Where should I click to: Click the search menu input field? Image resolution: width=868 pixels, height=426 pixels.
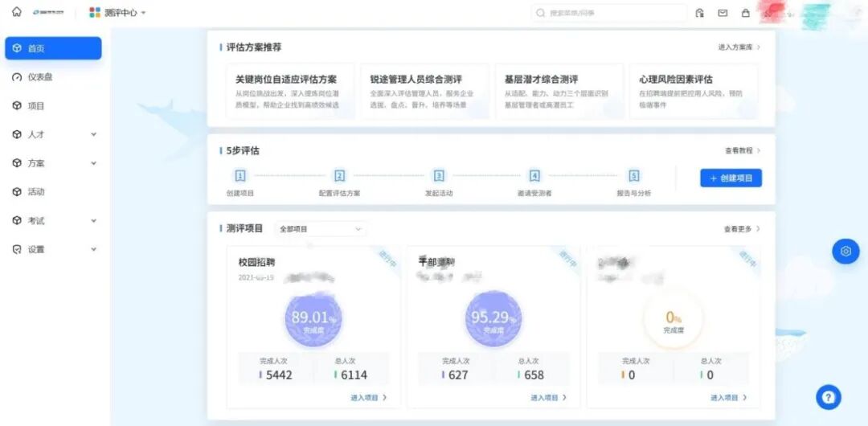[609, 13]
